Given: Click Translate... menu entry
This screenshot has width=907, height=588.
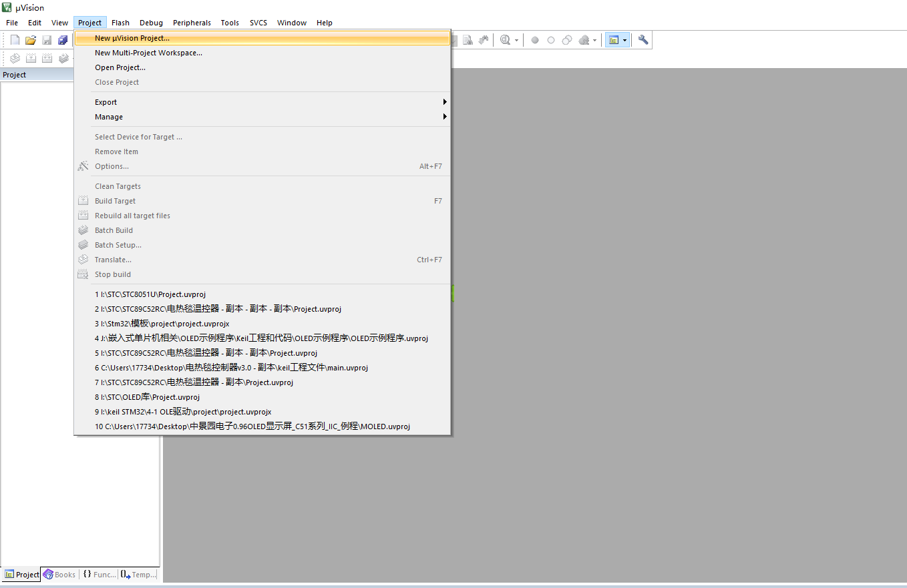Looking at the screenshot, I should pos(262,260).
